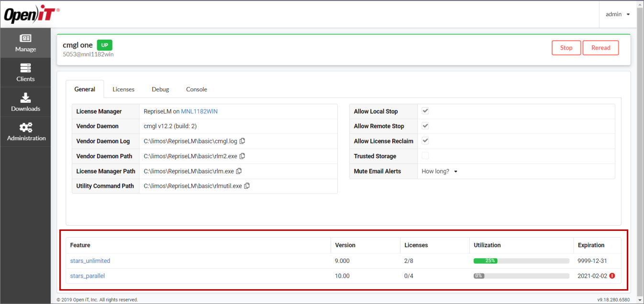Click the v9.18.280.6580 version text
The height and width of the screenshot is (304, 644).
(x=613, y=300)
